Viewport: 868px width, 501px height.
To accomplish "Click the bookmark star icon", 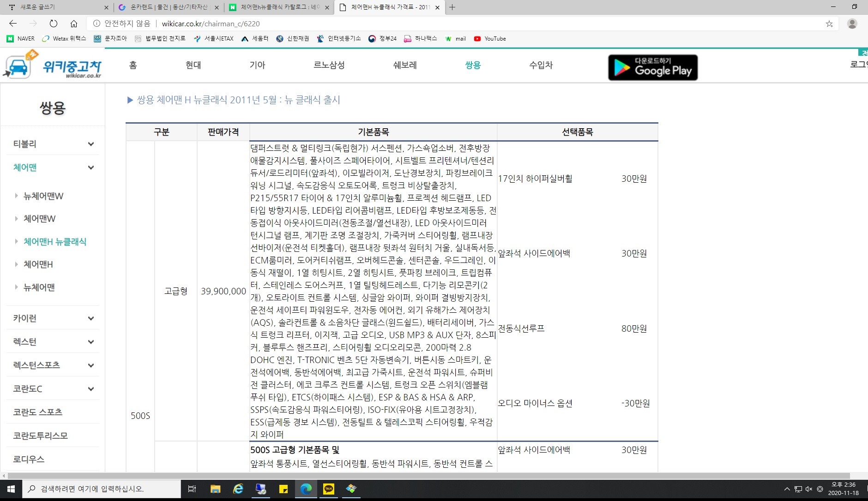I will [x=829, y=24].
